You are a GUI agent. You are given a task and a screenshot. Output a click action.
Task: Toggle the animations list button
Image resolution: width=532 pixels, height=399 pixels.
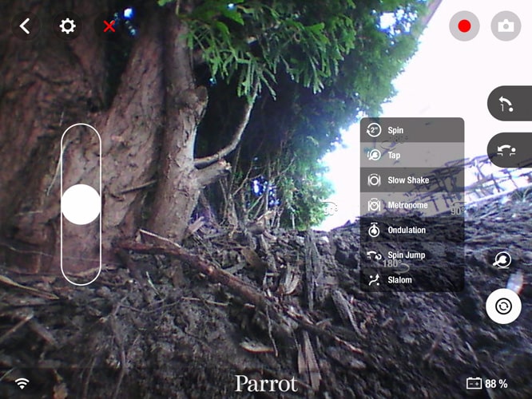pos(502,260)
